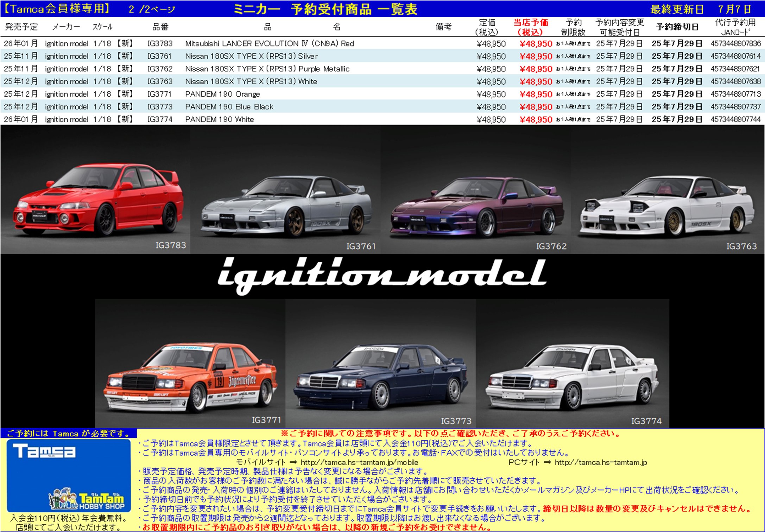
Task: Click the red ※ご予約に関しての注意事項 heading
Action: pyautogui.click(x=451, y=433)
